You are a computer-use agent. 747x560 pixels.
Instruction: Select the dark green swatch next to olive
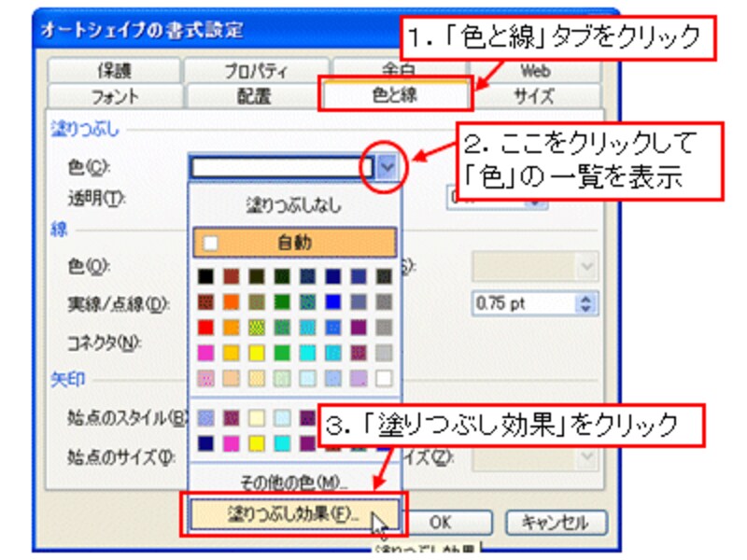tap(282, 276)
